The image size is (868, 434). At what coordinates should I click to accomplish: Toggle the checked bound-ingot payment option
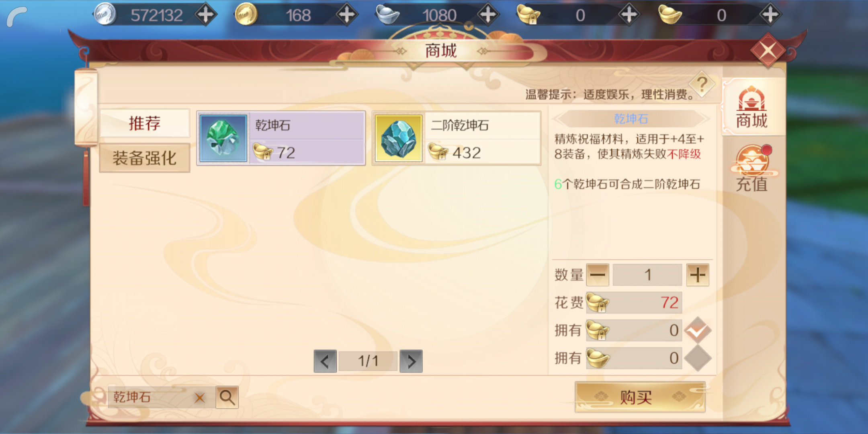coord(698,330)
